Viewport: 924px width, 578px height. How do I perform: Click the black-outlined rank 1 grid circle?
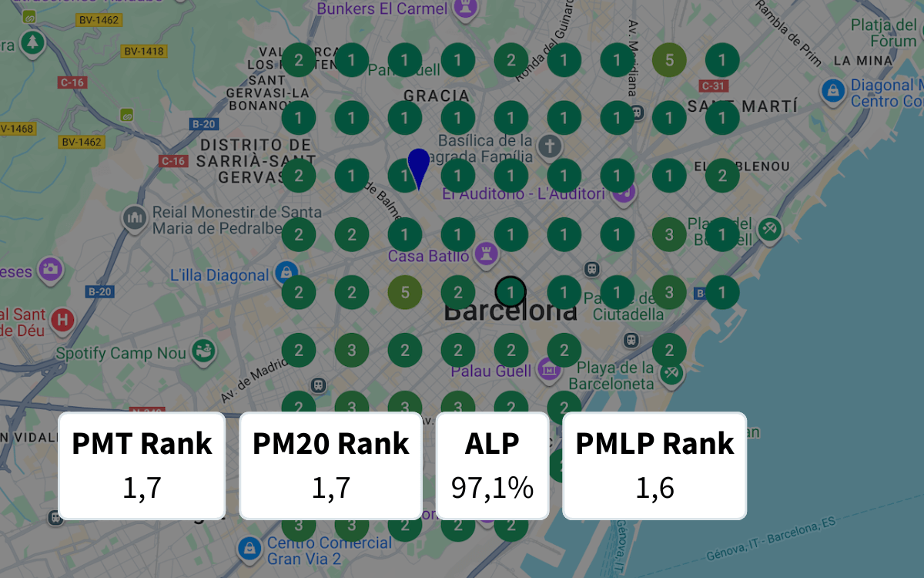click(511, 292)
